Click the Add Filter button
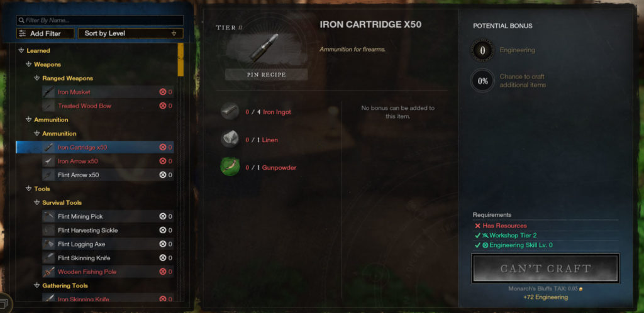The image size is (644, 313). tap(45, 33)
